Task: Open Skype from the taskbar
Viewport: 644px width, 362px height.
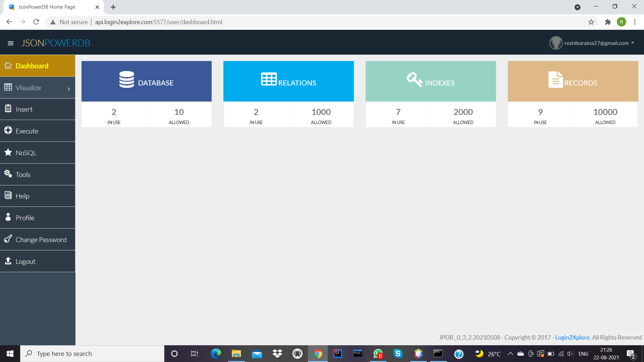Action: coord(398,354)
